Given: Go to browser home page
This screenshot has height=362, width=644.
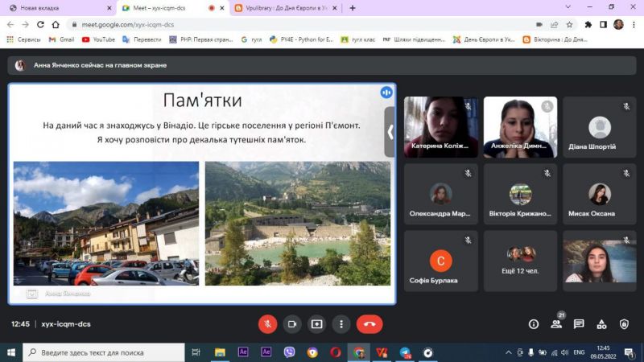Looking at the screenshot, I should (x=56, y=25).
